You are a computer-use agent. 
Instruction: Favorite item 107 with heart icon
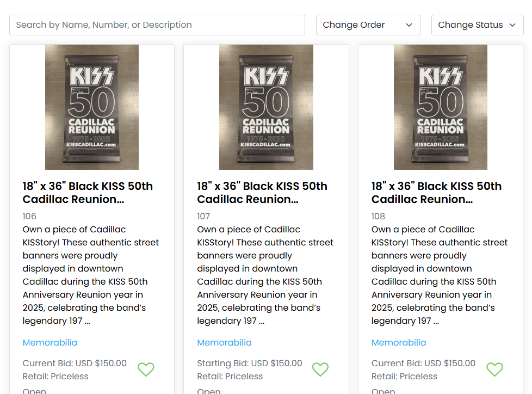pos(320,370)
